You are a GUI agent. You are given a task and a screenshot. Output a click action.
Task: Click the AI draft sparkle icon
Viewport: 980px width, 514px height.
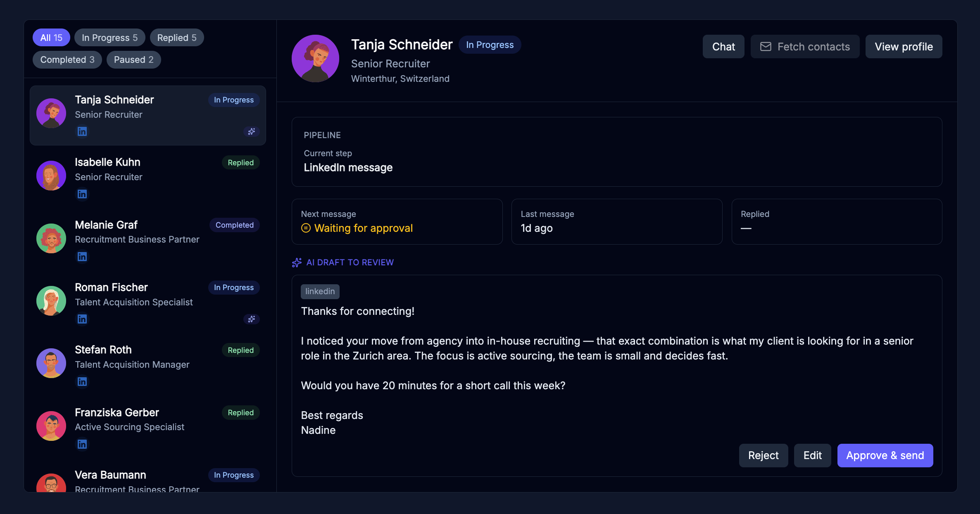[x=297, y=262]
